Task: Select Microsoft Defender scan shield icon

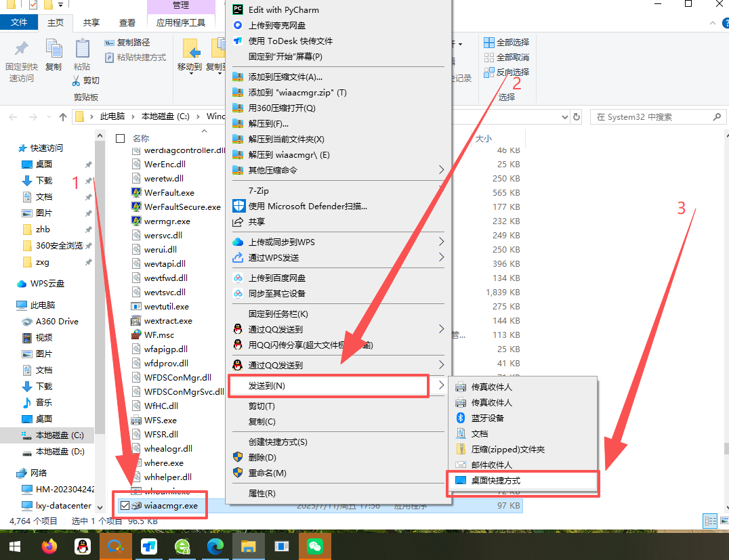Action: point(238,206)
